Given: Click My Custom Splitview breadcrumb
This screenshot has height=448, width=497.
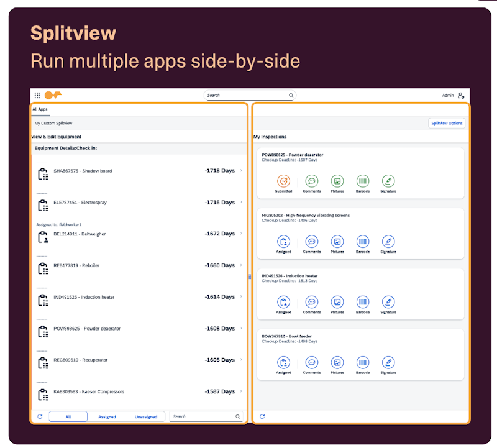Looking at the screenshot, I should pyautogui.click(x=53, y=123).
